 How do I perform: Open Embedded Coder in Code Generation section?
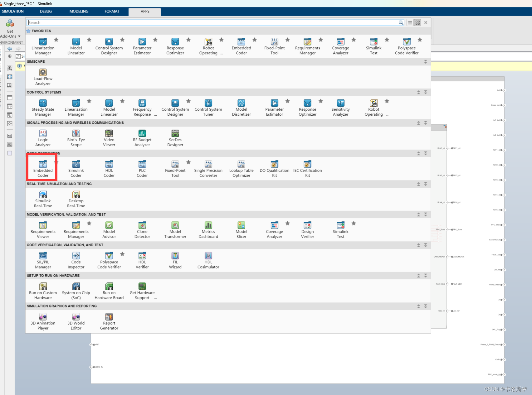tap(43, 169)
